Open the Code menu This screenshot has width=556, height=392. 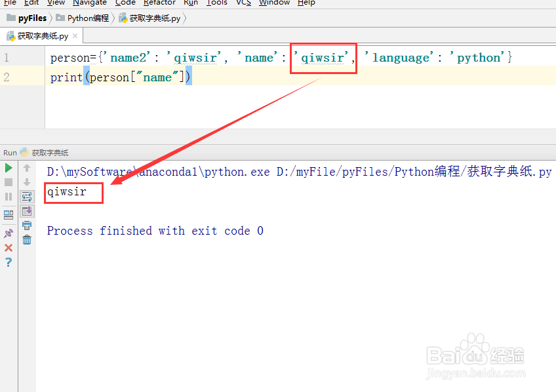pos(125,3)
